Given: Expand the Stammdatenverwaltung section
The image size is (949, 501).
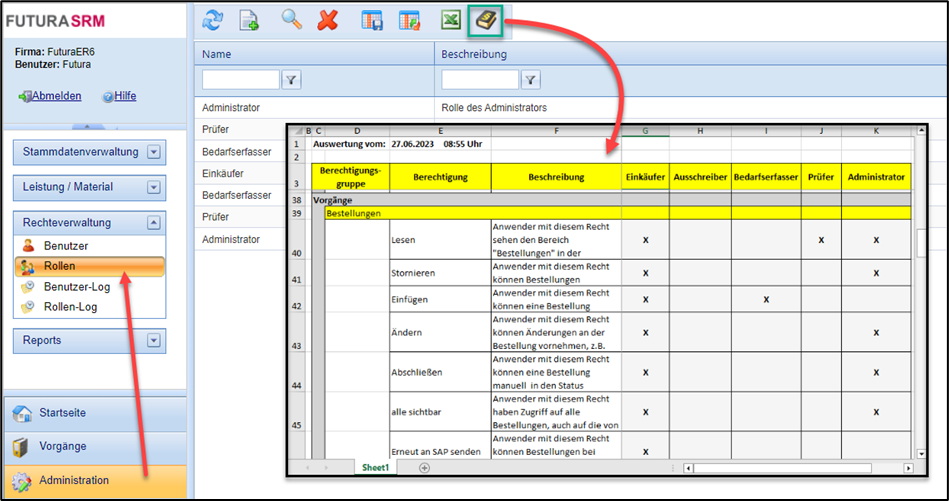Looking at the screenshot, I should tap(154, 152).
